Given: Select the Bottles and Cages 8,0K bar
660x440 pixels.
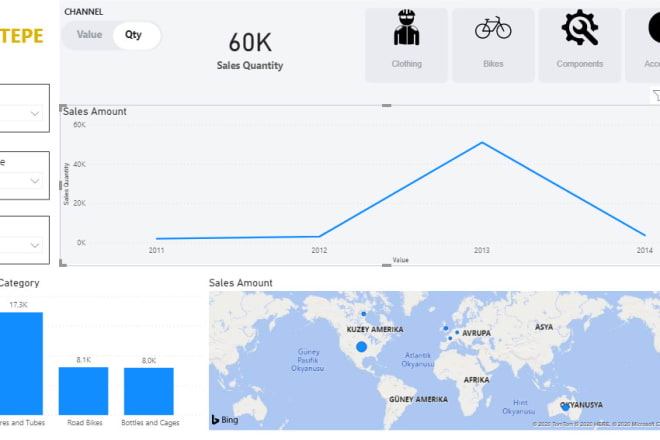Looking at the screenshot, I should pos(149,391).
